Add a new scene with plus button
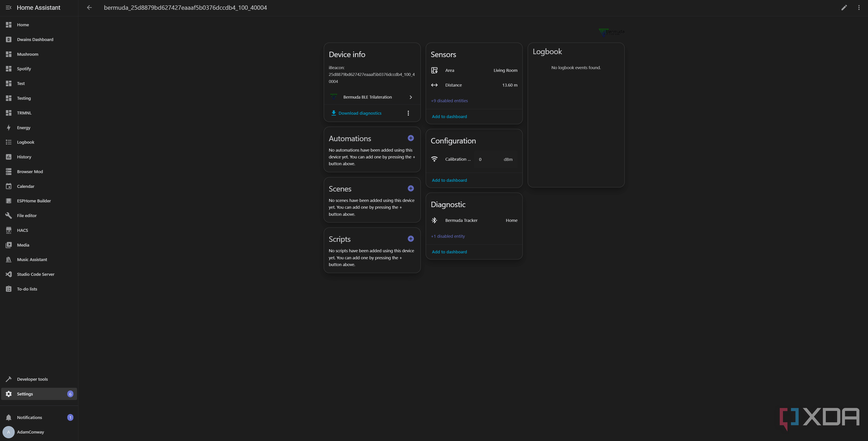The width and height of the screenshot is (868, 441). pyautogui.click(x=410, y=189)
